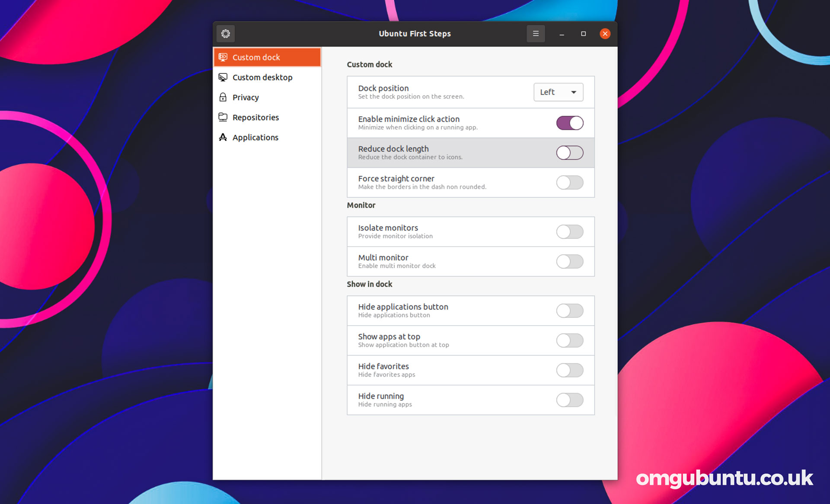Select the Custom dock sidebar label
This screenshot has width=830, height=504.
pos(256,57)
